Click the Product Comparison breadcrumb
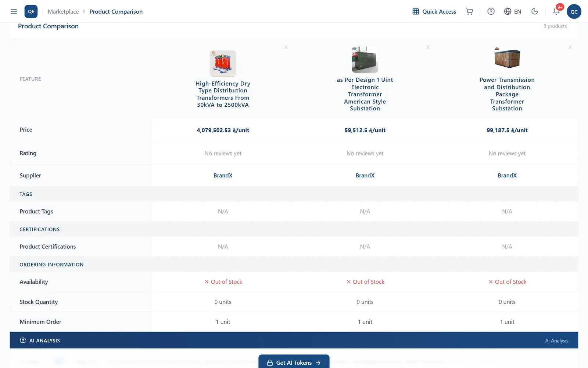 pyautogui.click(x=116, y=11)
